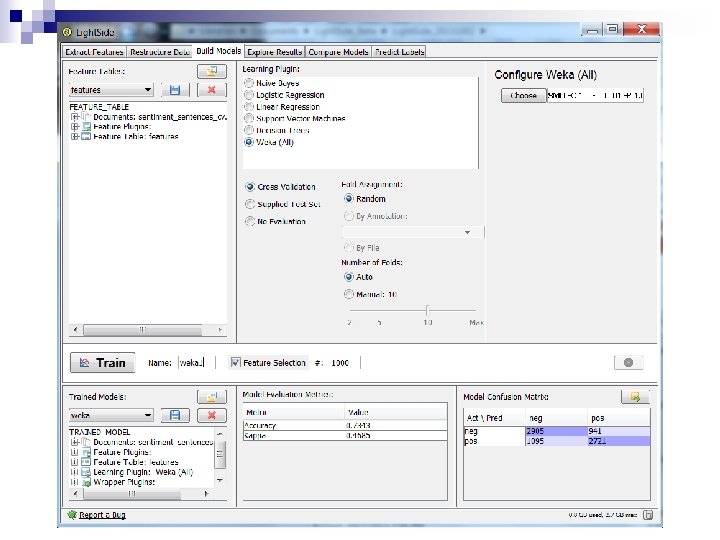This screenshot has height=540, width=720.
Task: Select confusion matrix cell 2721
Action: (619, 441)
